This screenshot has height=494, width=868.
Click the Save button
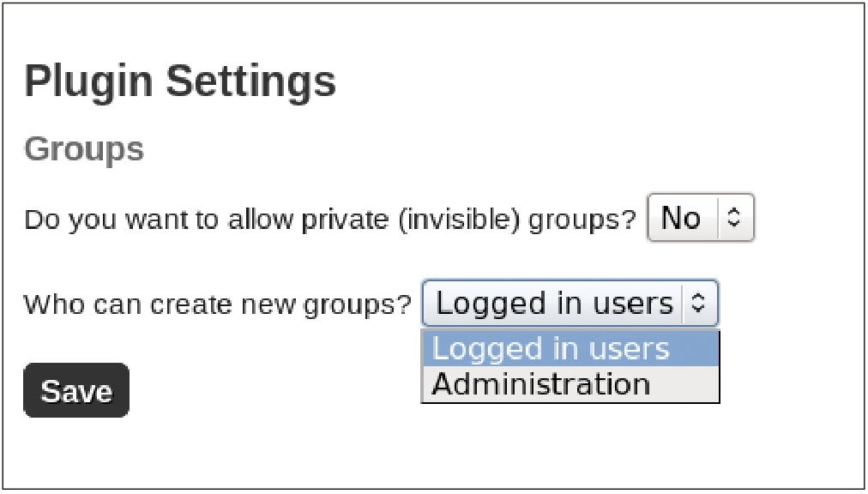coord(76,391)
